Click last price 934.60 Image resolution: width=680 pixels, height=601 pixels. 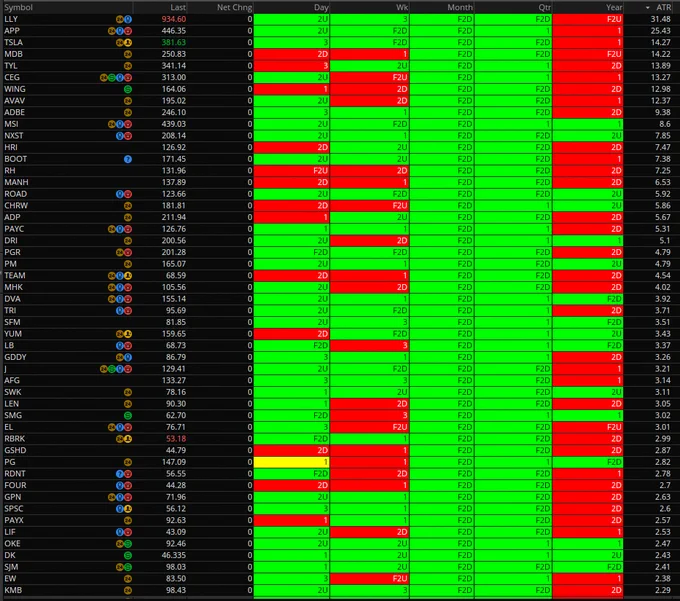point(173,19)
